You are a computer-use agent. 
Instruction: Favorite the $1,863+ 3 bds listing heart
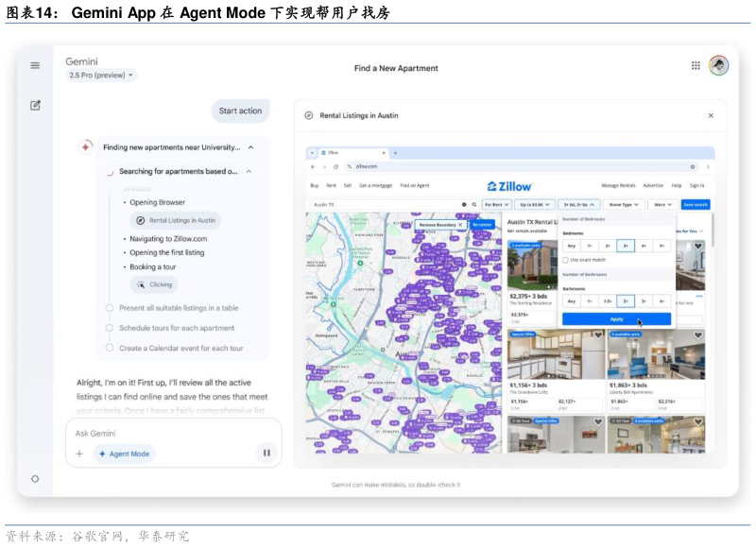click(697, 335)
